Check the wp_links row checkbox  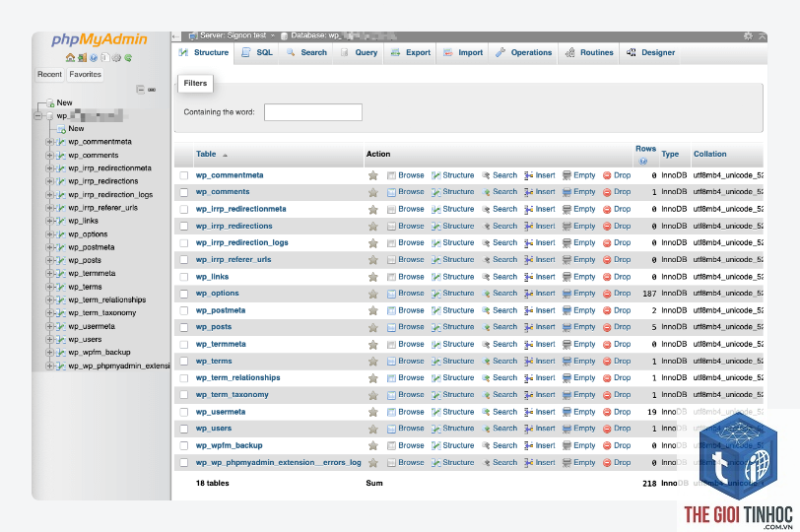[x=183, y=277]
